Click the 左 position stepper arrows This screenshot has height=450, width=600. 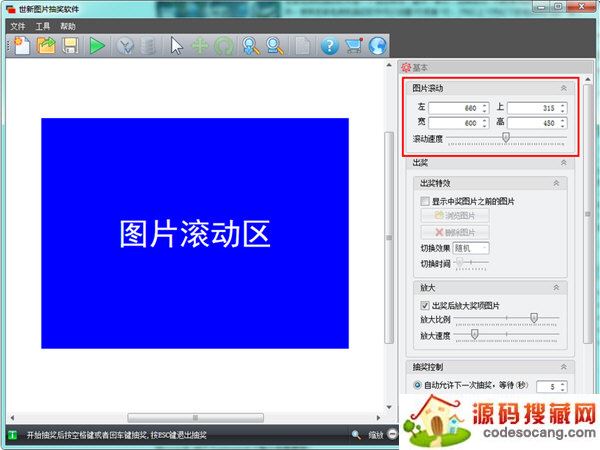click(x=484, y=108)
